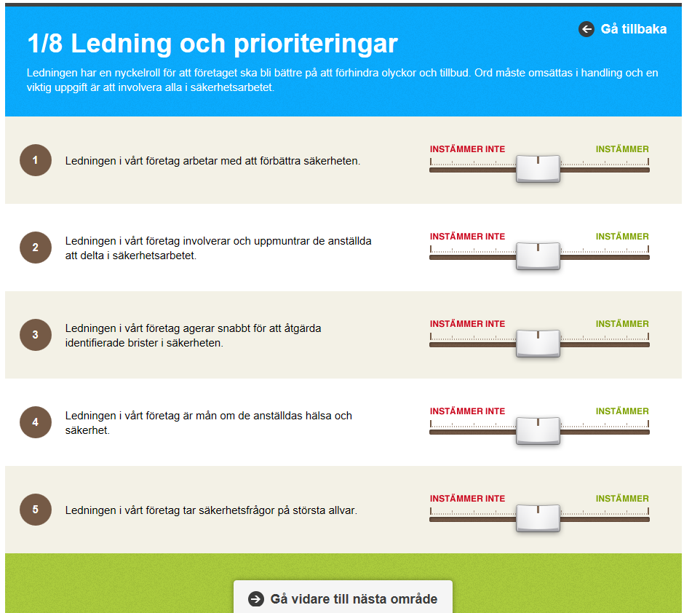700x613 pixels.
Task: Click question 4 text about hälsa och säkerhet
Action: point(209,423)
